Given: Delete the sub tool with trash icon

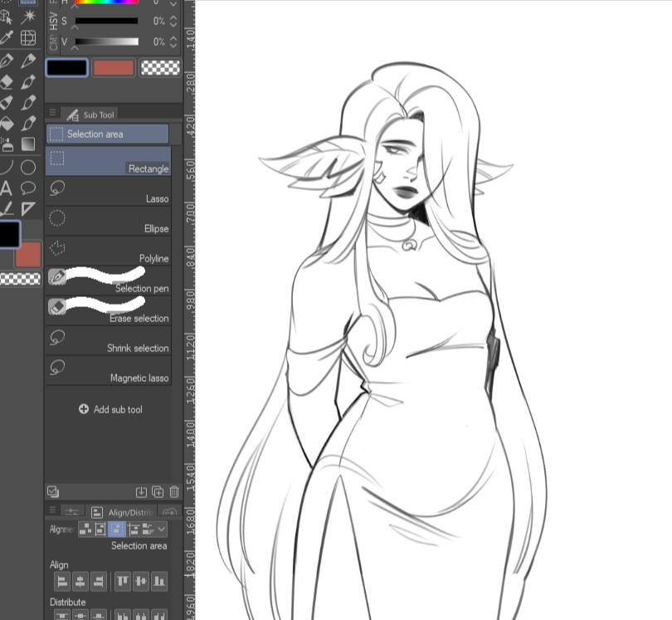Looking at the screenshot, I should [173, 492].
